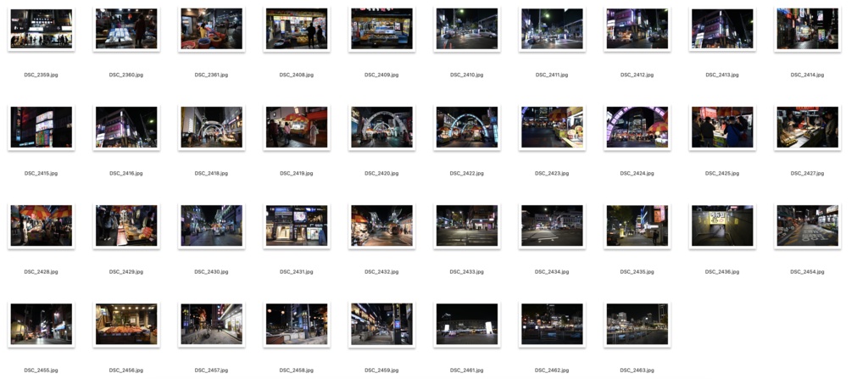
Task: Select the DSC_2427.jpg thumbnail
Action: click(x=807, y=127)
